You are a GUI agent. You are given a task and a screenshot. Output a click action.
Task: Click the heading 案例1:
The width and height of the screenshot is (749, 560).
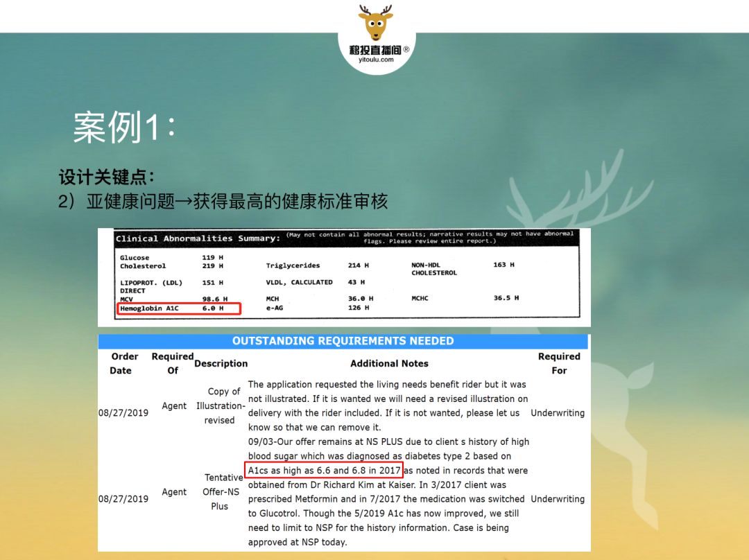125,127
